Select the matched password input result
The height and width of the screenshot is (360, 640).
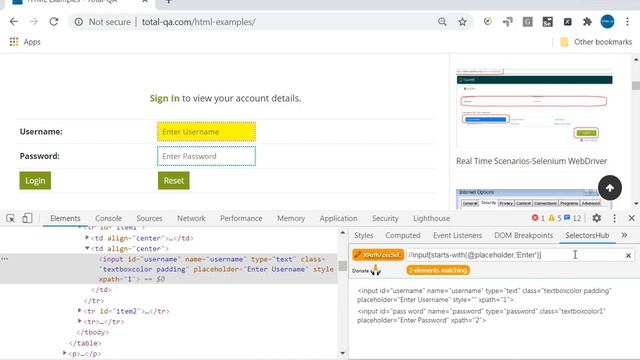(x=482, y=316)
